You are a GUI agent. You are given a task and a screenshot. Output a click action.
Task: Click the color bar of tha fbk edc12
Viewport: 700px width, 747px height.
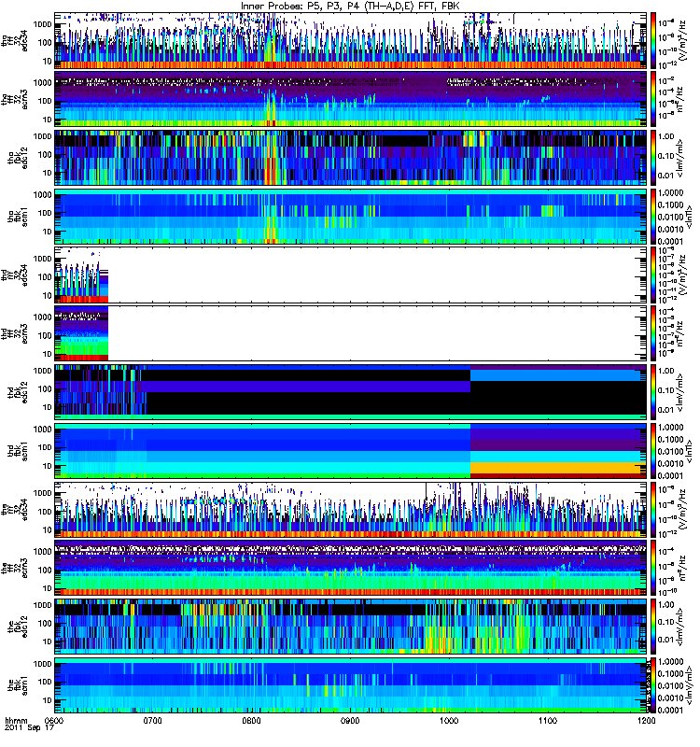(653, 158)
